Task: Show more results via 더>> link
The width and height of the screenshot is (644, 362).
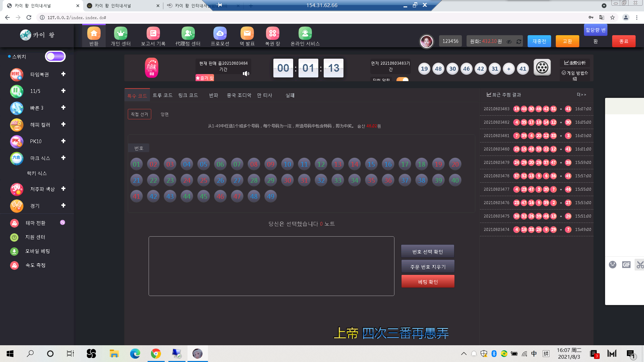Action: coord(581,95)
